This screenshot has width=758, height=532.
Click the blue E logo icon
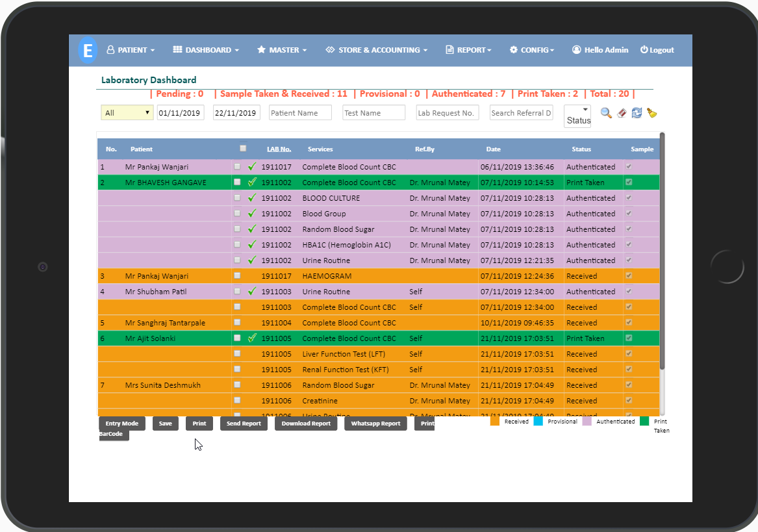(x=88, y=50)
